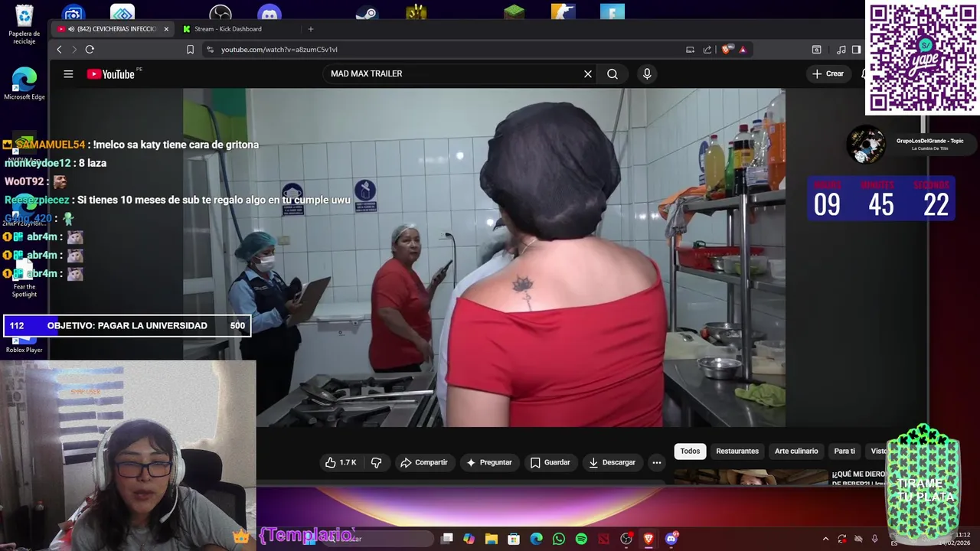Click the share icon in the address bar
980x551 pixels.
coord(707,50)
